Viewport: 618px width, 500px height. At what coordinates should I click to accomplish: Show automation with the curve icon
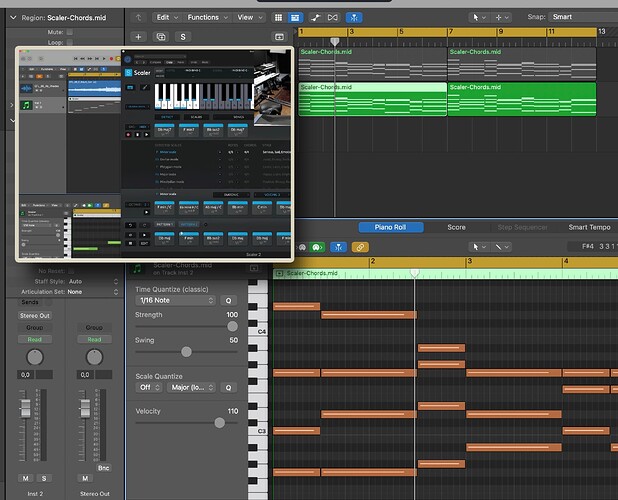click(x=315, y=17)
